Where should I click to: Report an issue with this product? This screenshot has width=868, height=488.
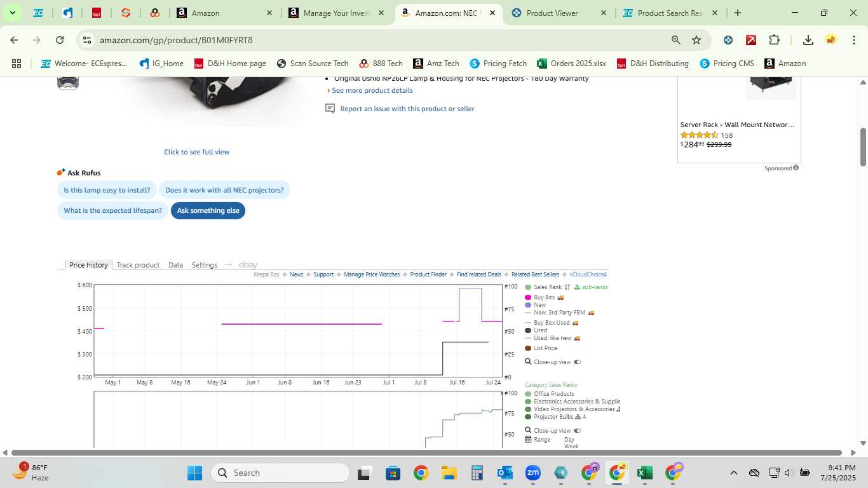(x=407, y=109)
